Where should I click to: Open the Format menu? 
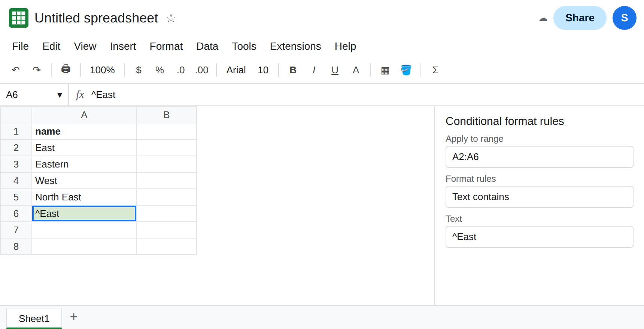(166, 46)
